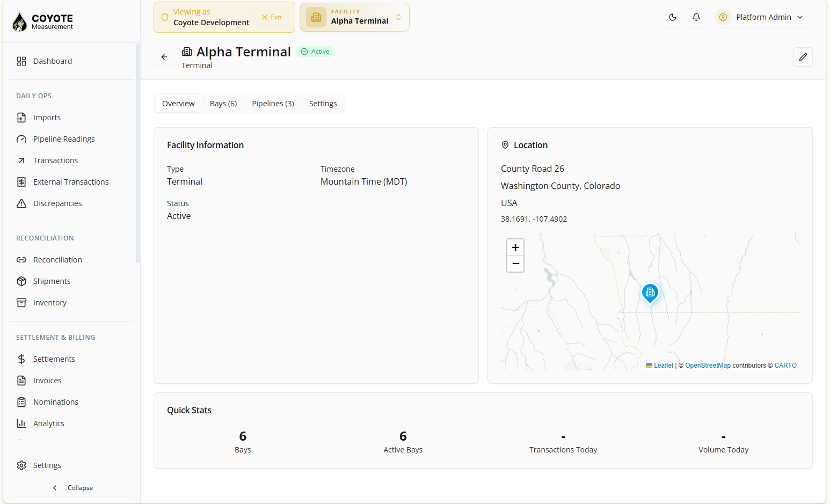Switch to the Bays (6) tab

[223, 104]
